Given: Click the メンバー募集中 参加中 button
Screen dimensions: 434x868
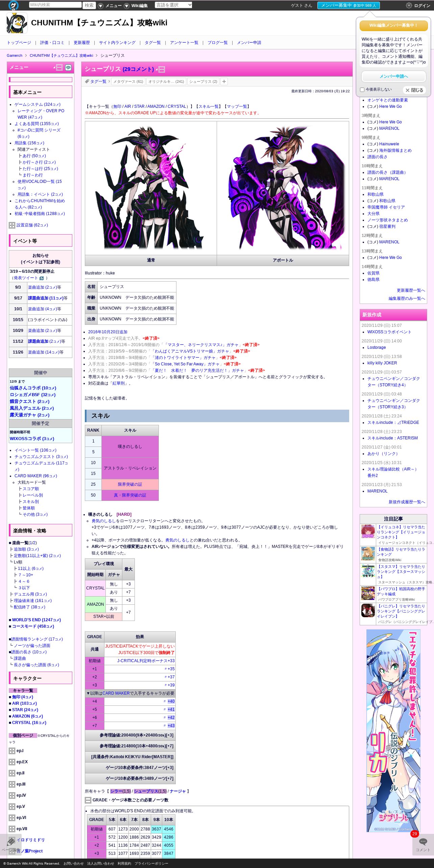Looking at the screenshot, I should pos(348,5).
